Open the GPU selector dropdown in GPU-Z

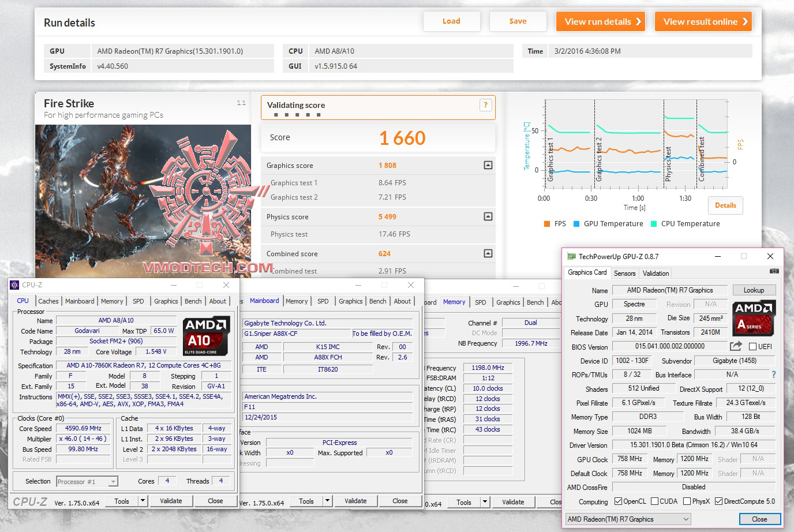coord(628,519)
